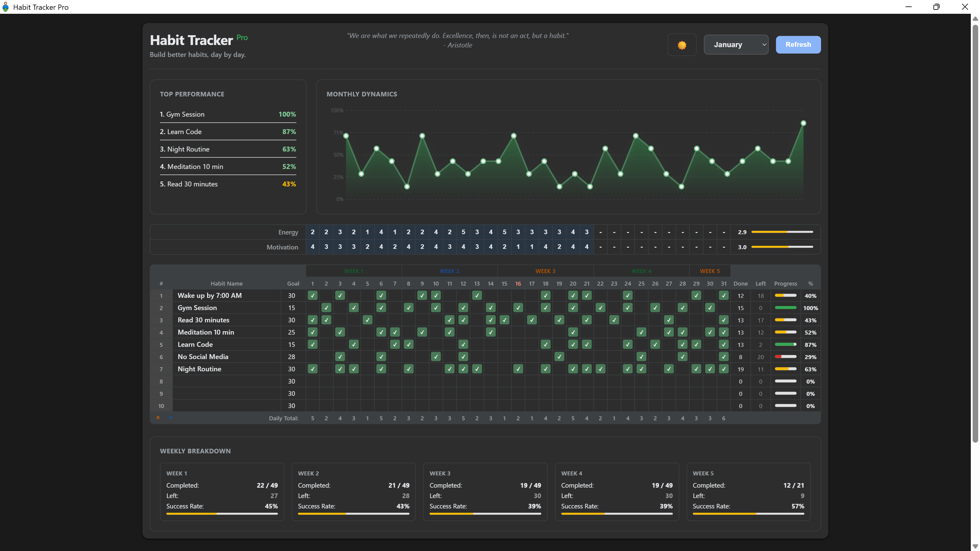Click the Gym Session progress bar
980x551 pixels.
[785, 308]
